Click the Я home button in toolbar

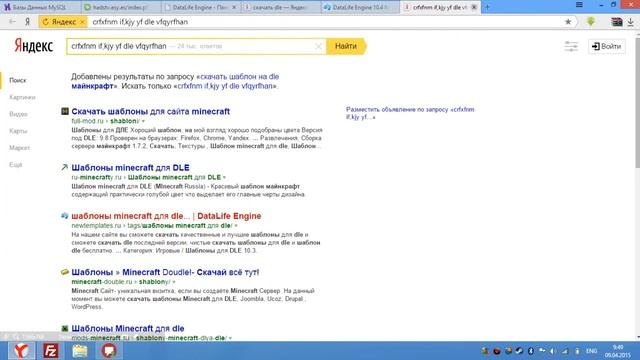(x=27, y=22)
